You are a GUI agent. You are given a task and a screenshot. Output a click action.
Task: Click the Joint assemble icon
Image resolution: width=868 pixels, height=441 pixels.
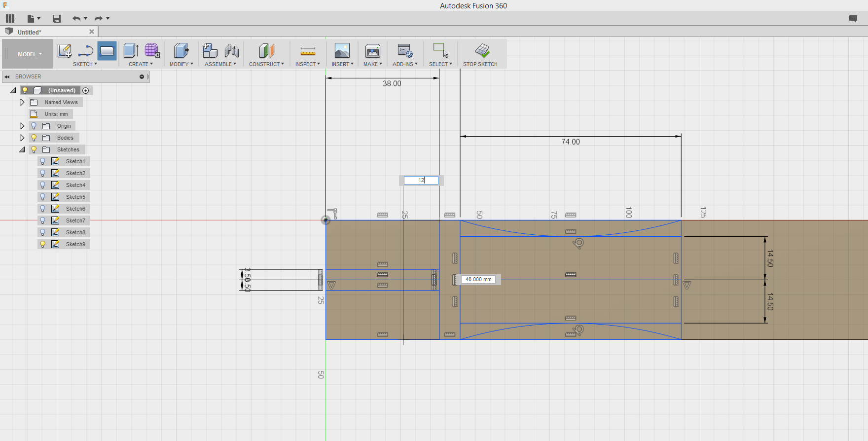pos(232,50)
